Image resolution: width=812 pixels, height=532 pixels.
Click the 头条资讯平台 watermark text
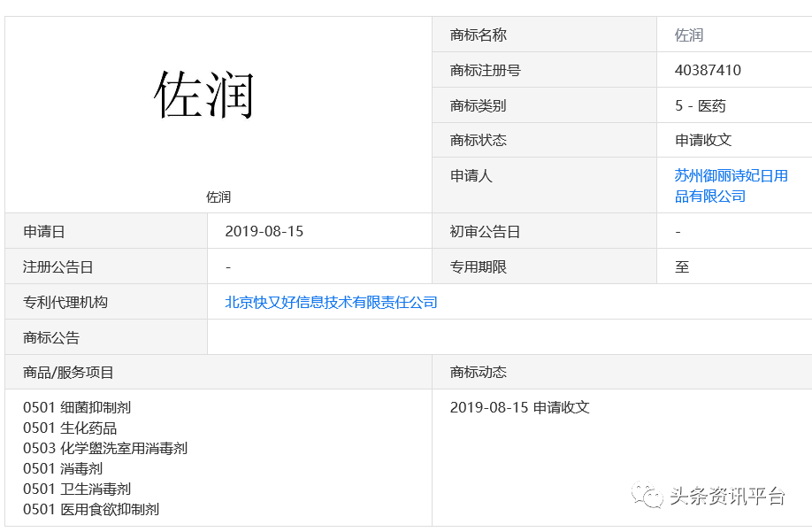727,497
